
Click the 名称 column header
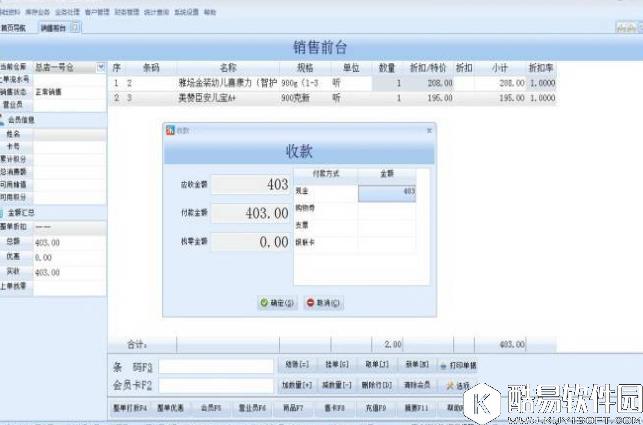[x=228, y=68]
